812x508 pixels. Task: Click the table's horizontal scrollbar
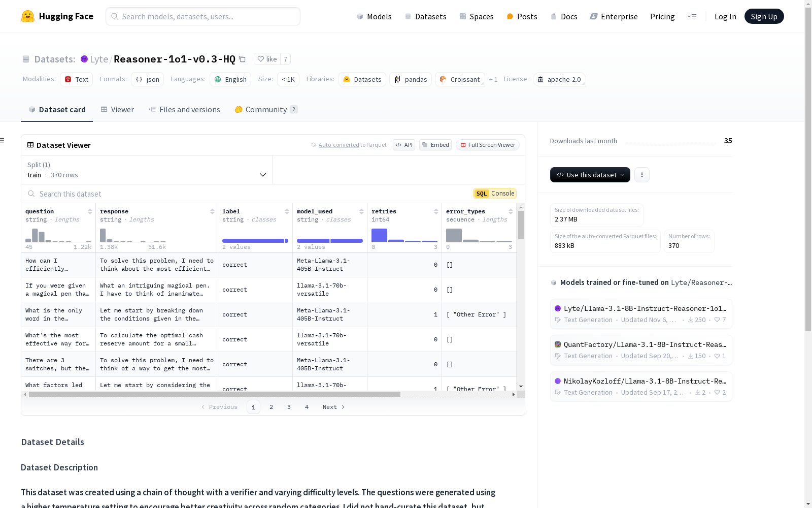point(215,394)
